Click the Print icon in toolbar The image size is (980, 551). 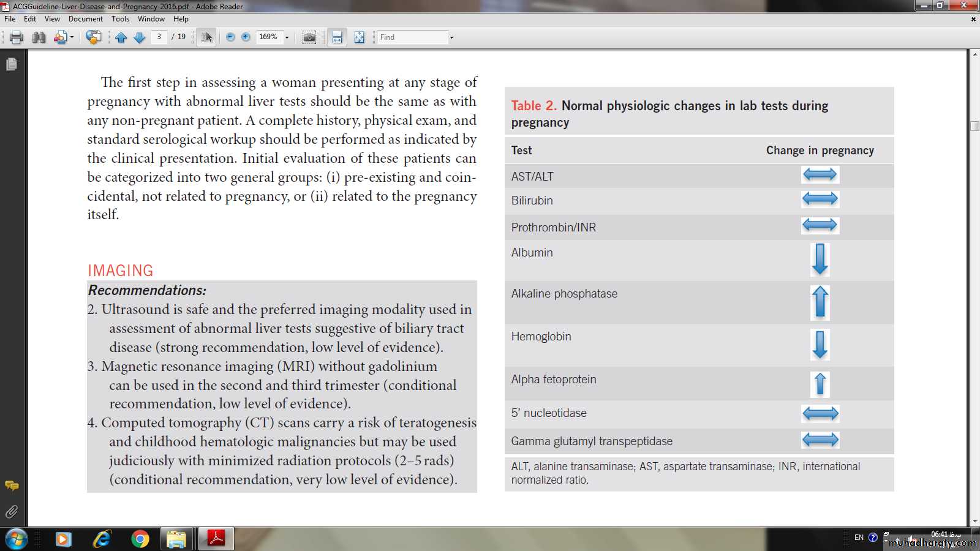17,37
